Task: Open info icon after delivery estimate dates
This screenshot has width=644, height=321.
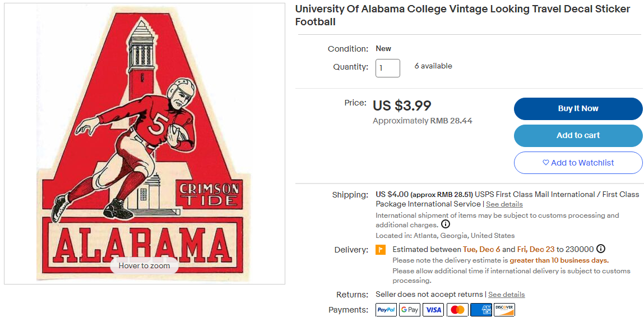Action: tap(601, 249)
